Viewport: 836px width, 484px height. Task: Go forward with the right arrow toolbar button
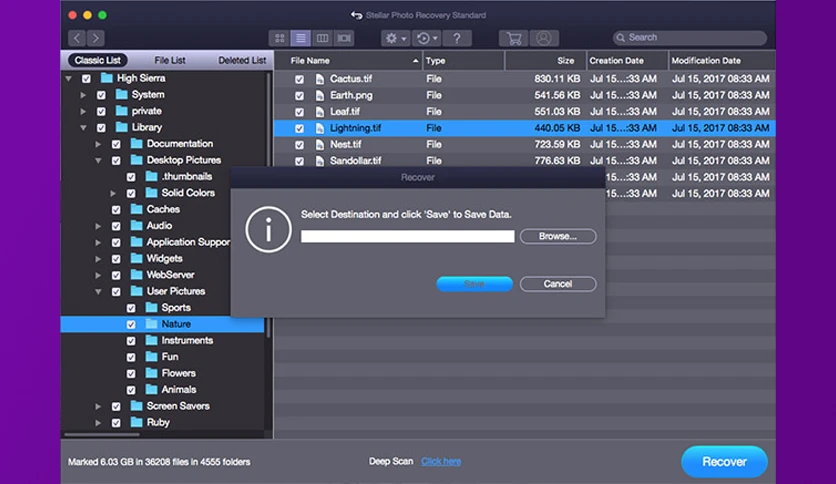pos(95,38)
